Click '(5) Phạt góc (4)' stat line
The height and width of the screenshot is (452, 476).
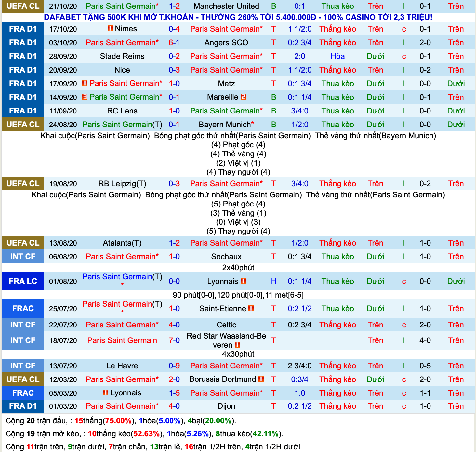pos(238,204)
